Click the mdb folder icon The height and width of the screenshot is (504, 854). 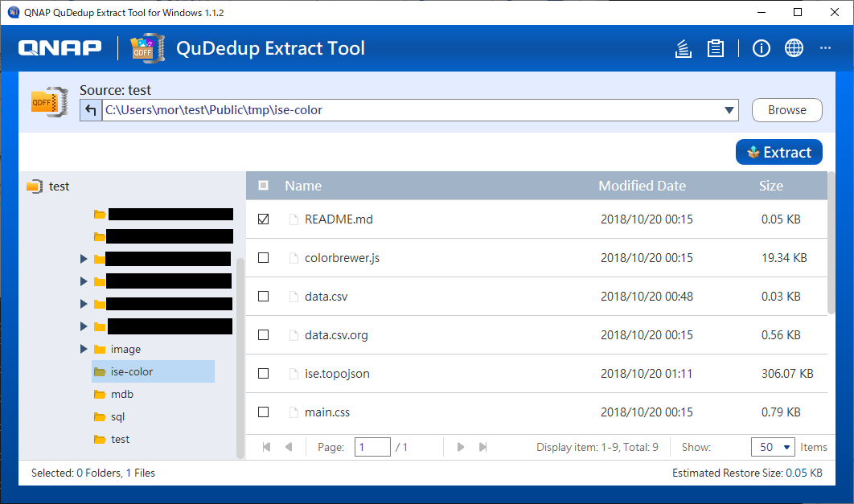[99, 395]
